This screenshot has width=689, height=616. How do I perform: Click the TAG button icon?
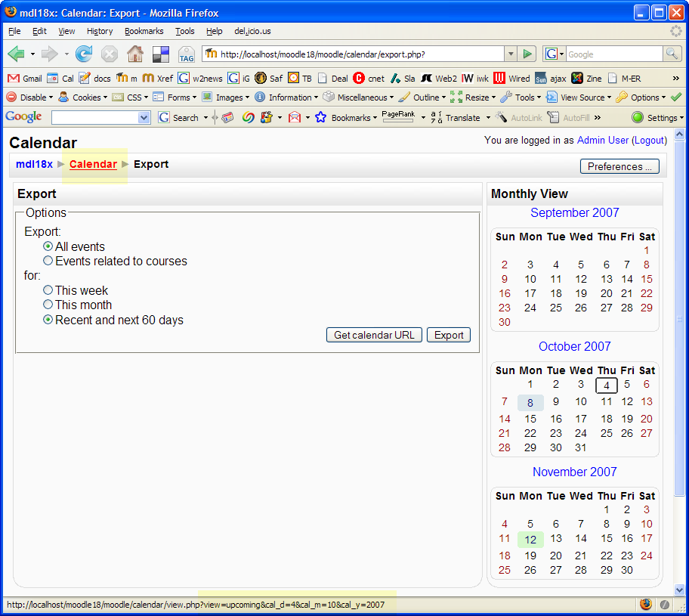187,54
